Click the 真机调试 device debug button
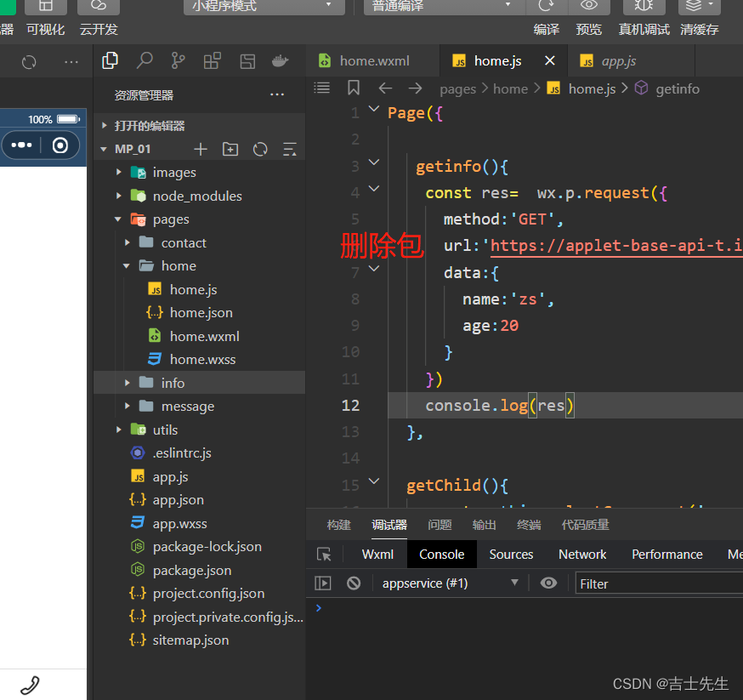 [x=644, y=30]
